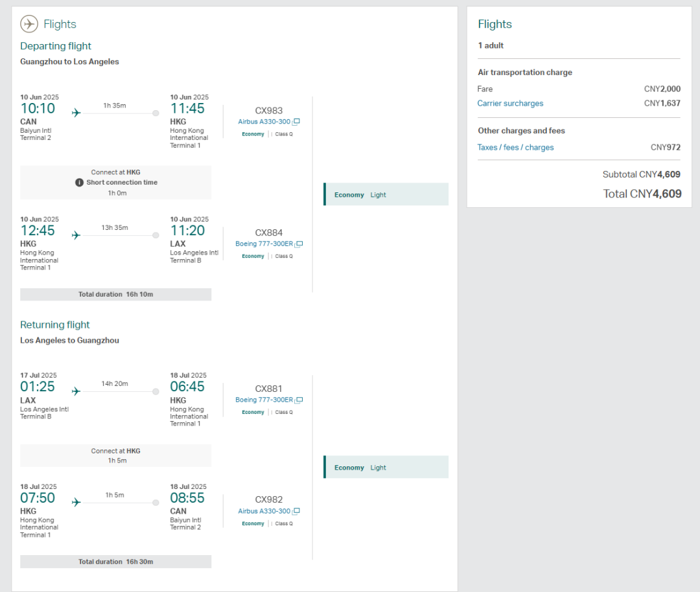Click the Short connection time info icon
This screenshot has width=700, height=592.
(80, 183)
